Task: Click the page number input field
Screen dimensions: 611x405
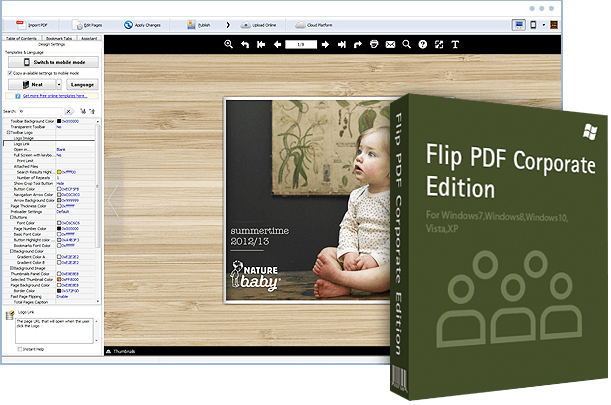Action: click(x=293, y=45)
